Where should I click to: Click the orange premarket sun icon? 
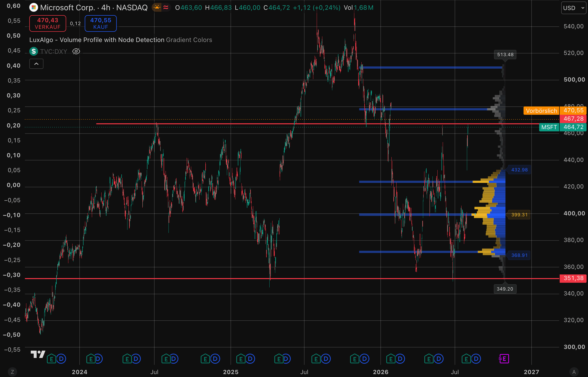[157, 8]
